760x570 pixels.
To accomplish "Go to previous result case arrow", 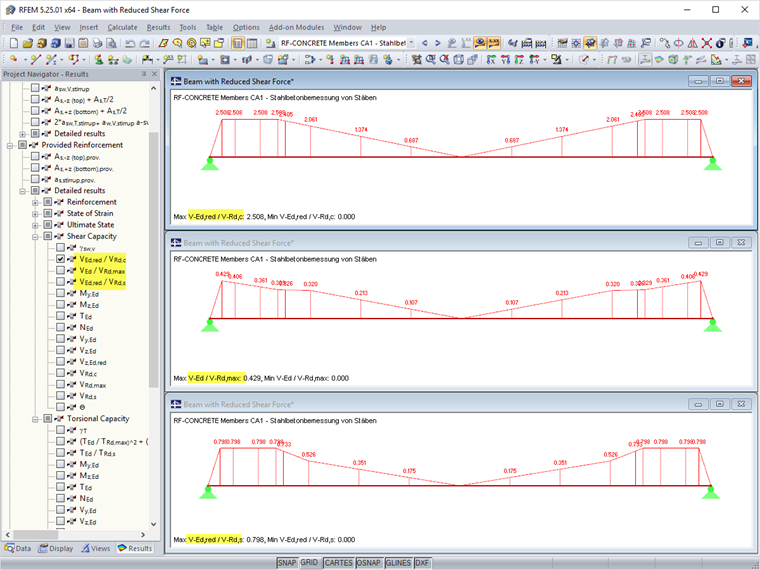I will tap(424, 43).
